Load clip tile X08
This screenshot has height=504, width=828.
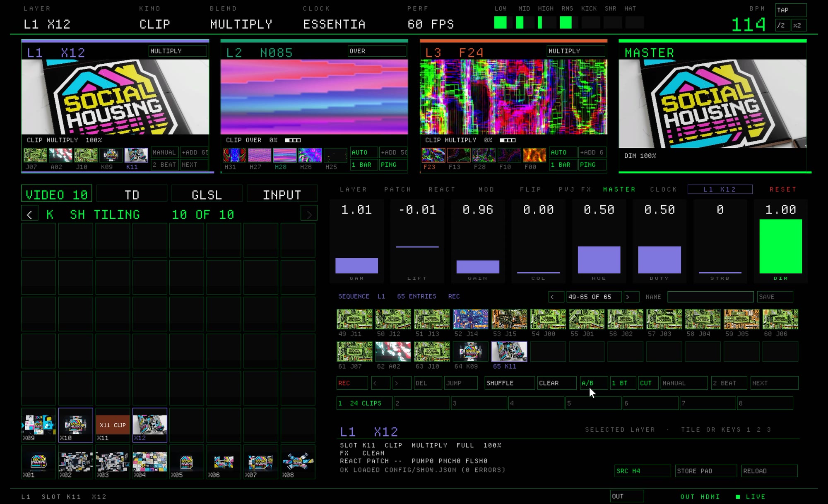coord(298,462)
